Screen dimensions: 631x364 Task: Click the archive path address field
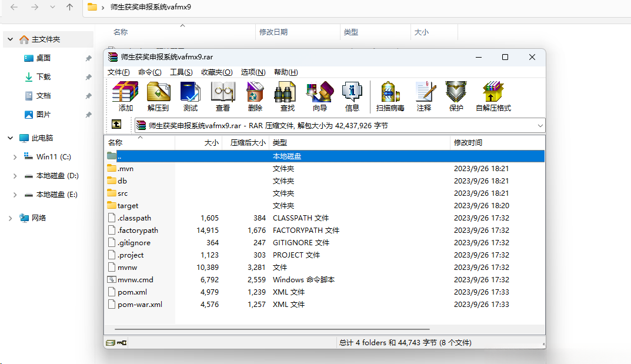pos(340,125)
